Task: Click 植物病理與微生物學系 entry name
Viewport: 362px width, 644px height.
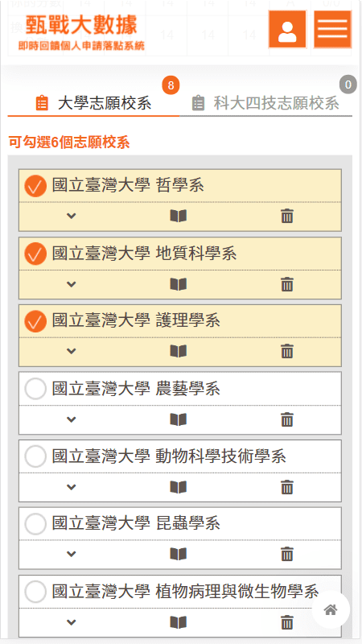Action: pyautogui.click(x=237, y=592)
